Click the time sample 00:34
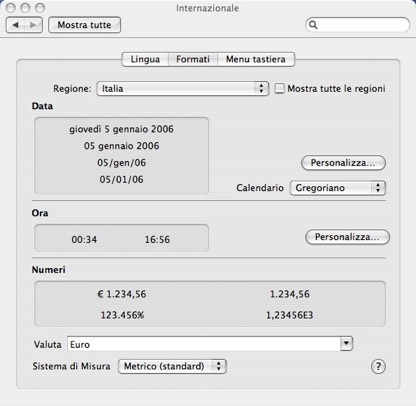 [84, 240]
